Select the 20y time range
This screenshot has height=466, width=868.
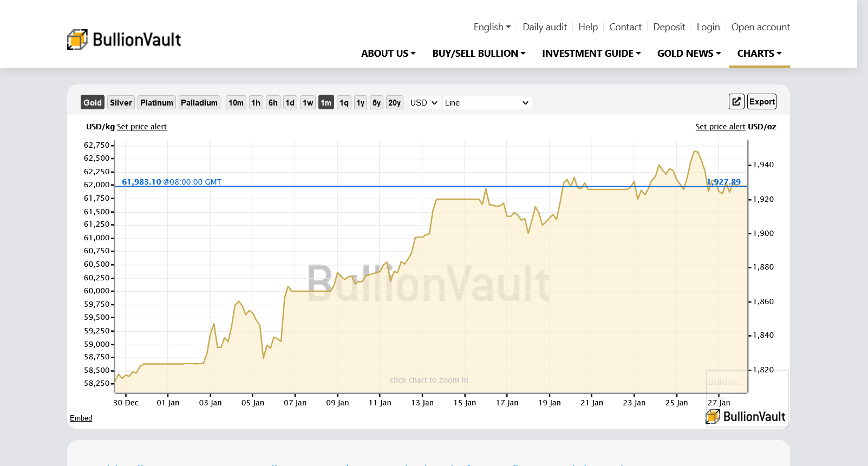[394, 103]
